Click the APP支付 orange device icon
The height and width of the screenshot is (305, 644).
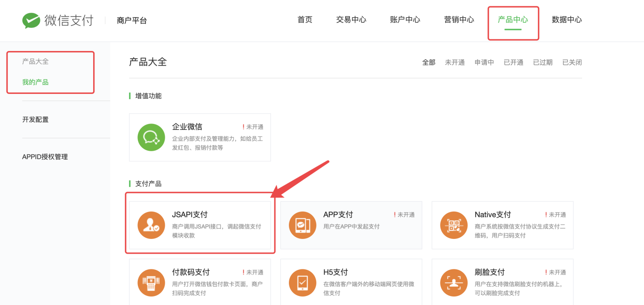point(303,225)
